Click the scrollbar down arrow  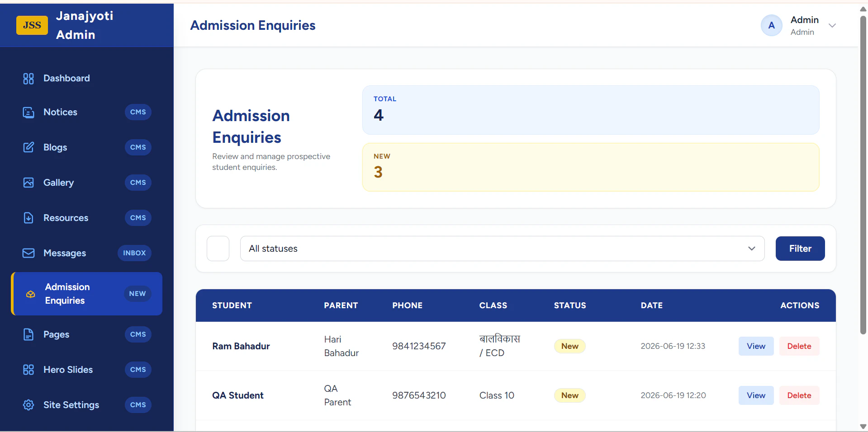[x=863, y=427]
